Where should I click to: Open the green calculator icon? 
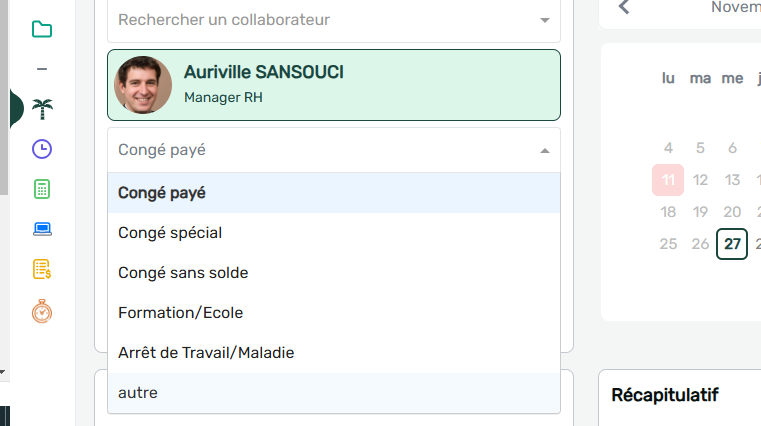(x=42, y=189)
